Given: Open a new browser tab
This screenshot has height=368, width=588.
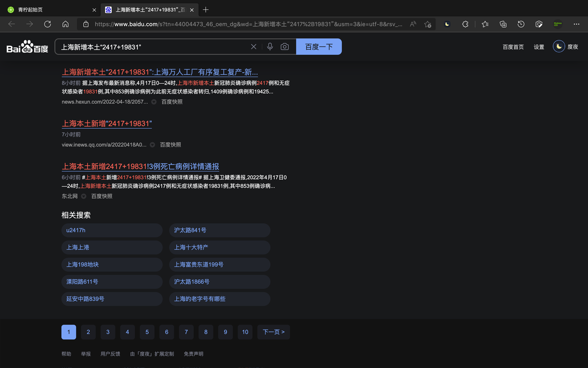Looking at the screenshot, I should coord(206,10).
